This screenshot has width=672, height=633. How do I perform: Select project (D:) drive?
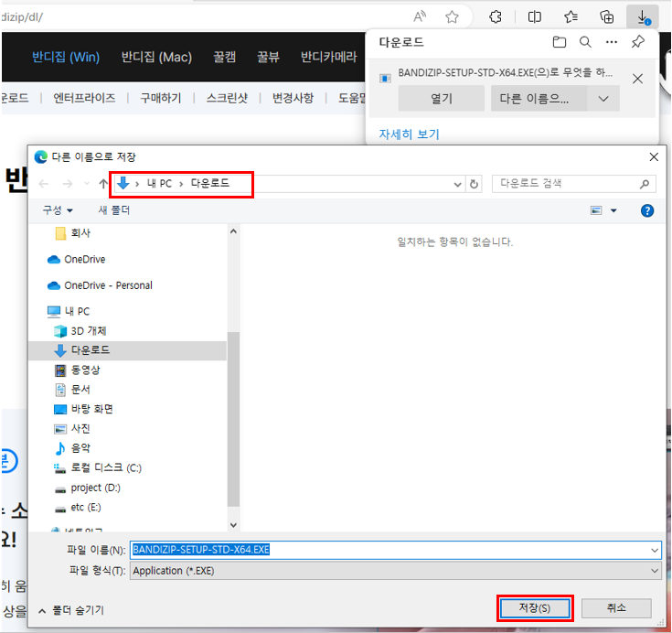click(x=95, y=488)
